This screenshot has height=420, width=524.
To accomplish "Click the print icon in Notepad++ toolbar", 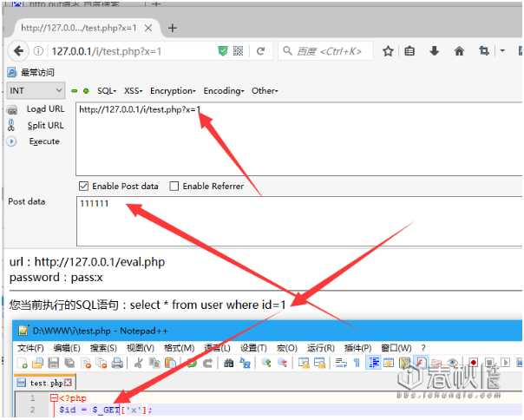I will click(117, 363).
